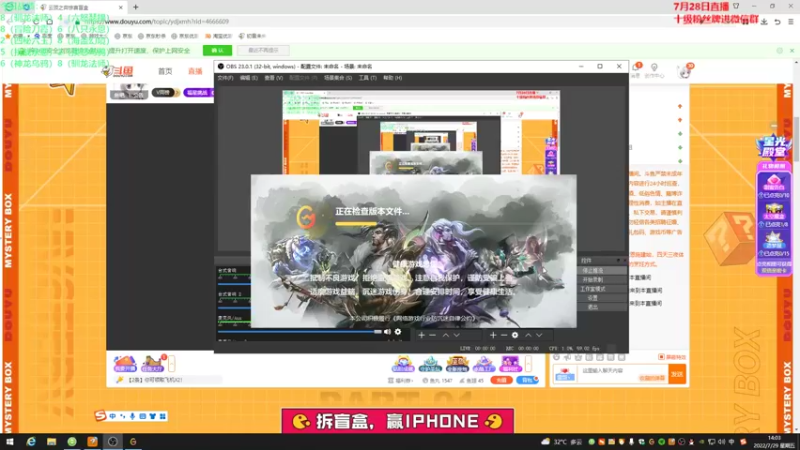This screenshot has width=800, height=450.
Task: Move selected source down
Action: [x=539, y=335]
